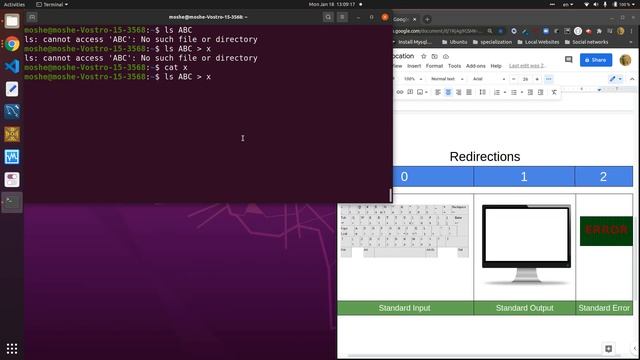Check the document's cloud save status
The height and width of the screenshot is (360, 640).
[x=446, y=56]
